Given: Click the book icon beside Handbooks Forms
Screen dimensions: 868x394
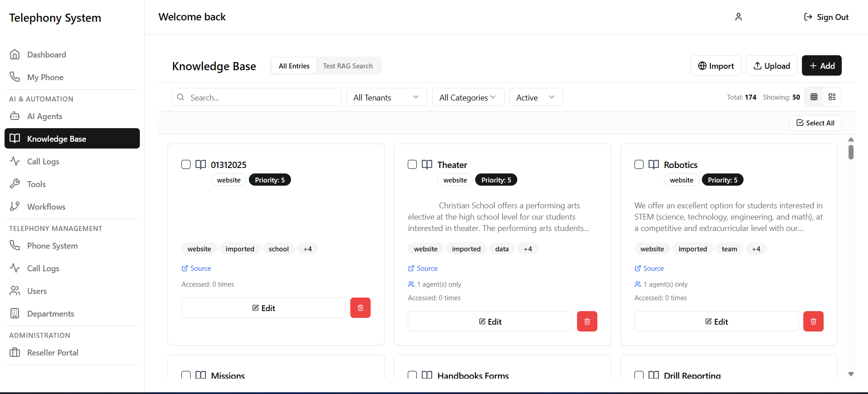Looking at the screenshot, I should pyautogui.click(x=427, y=375).
